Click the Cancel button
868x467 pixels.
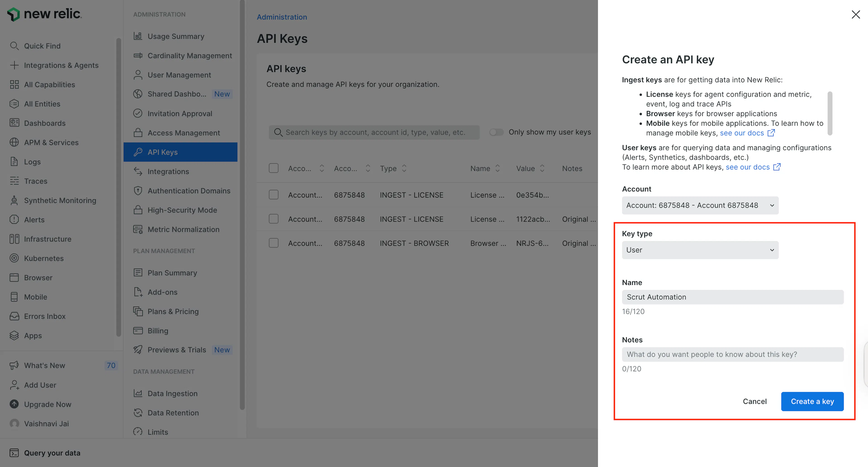(755, 401)
